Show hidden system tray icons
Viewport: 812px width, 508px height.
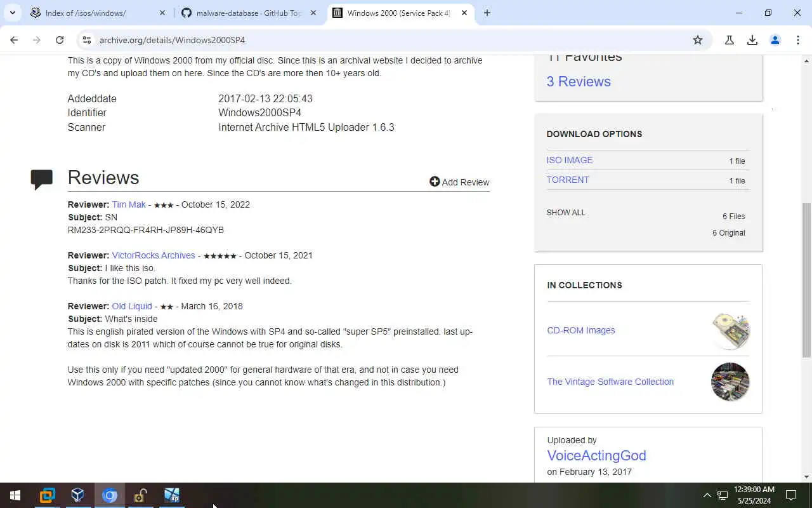707,495
